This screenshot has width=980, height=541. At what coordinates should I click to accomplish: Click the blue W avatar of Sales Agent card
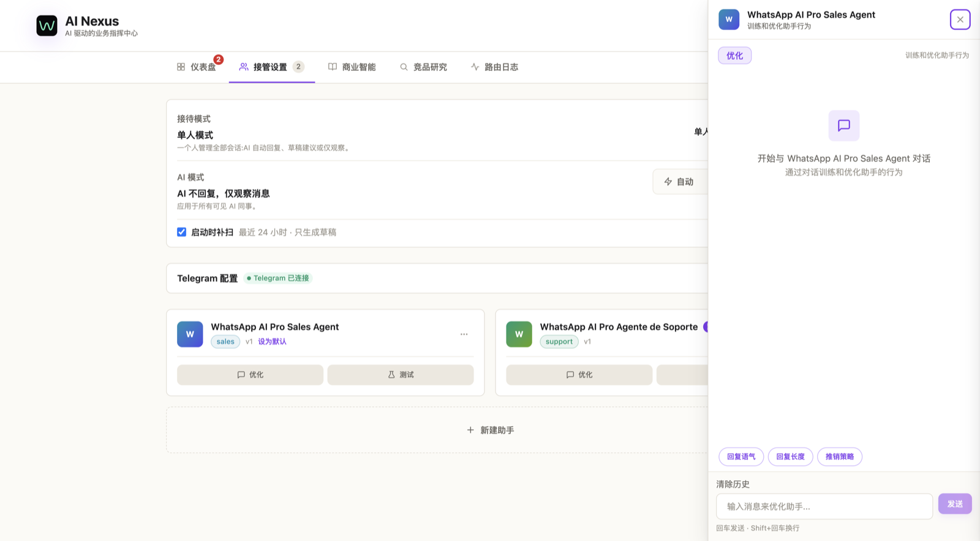[x=190, y=334]
